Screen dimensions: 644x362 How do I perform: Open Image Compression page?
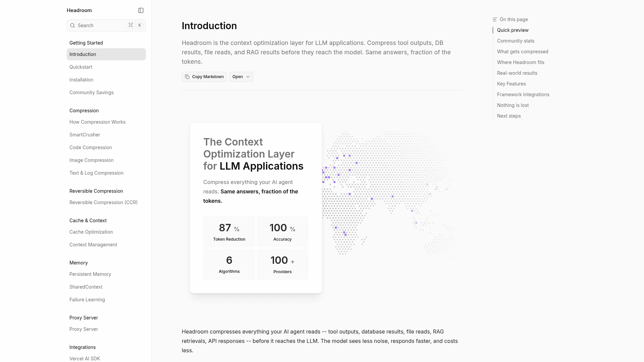pos(106,160)
